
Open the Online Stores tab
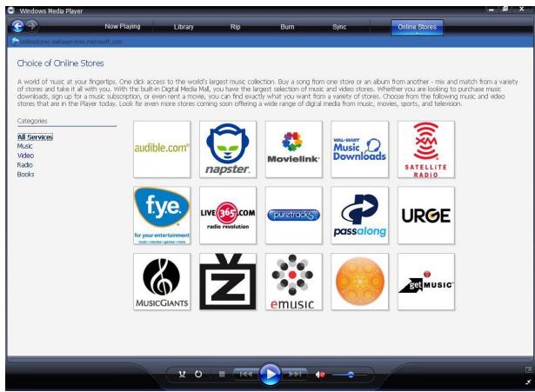click(x=417, y=27)
